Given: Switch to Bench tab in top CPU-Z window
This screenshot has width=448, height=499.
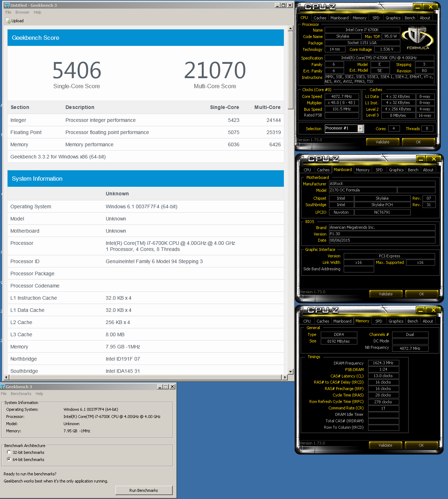Looking at the screenshot, I should coord(410,18).
